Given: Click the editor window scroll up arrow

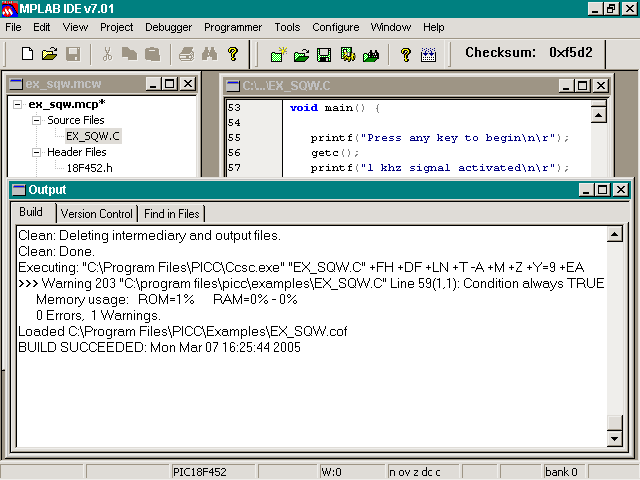Looking at the screenshot, I should 598,115.
